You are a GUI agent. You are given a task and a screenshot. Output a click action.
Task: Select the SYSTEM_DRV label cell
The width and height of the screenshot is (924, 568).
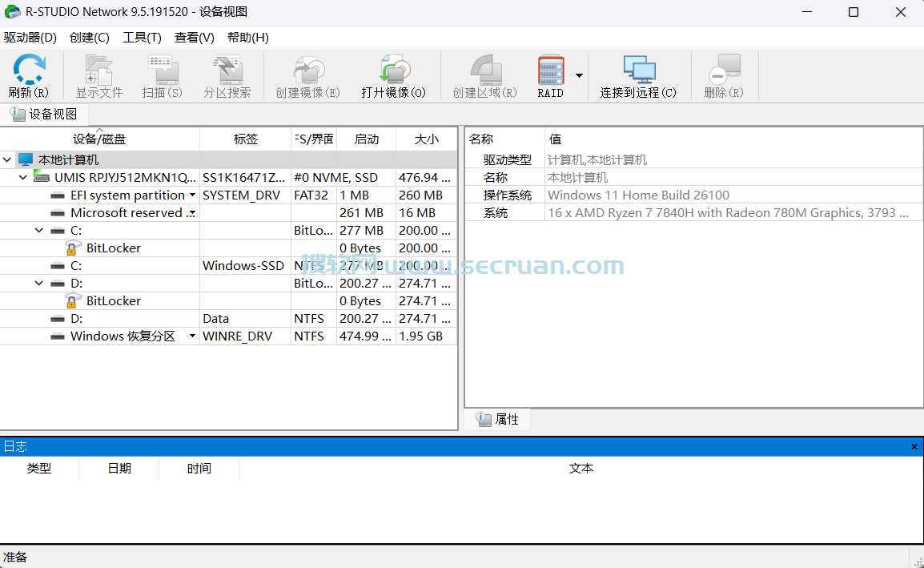point(245,195)
